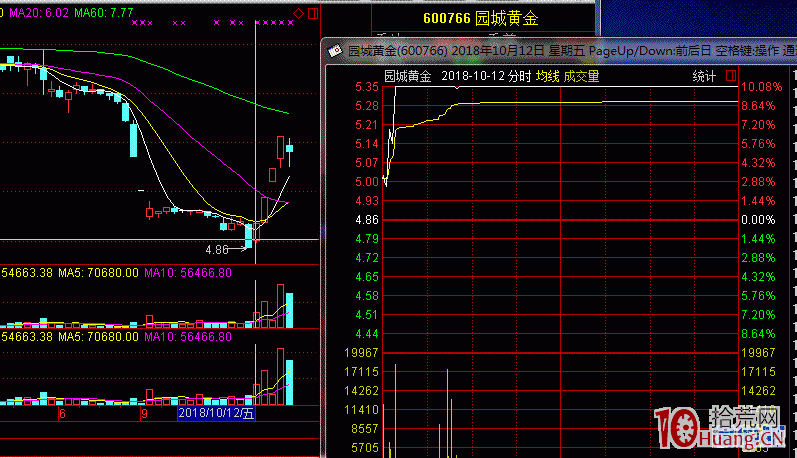Click the 8557 volume axis label
This screenshot has width=797, height=458.
(364, 429)
